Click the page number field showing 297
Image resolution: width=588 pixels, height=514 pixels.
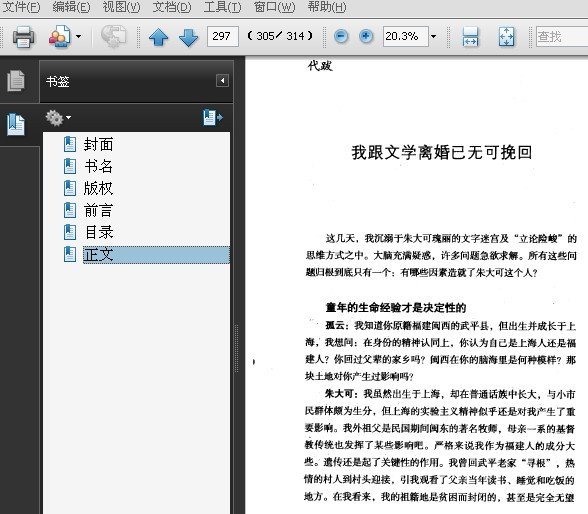point(222,36)
